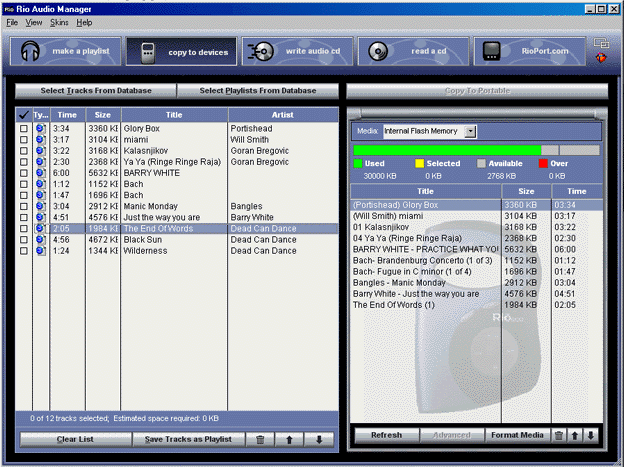Click the file type icon for Manic Monday
This screenshot has width=624, height=467.
[x=41, y=206]
